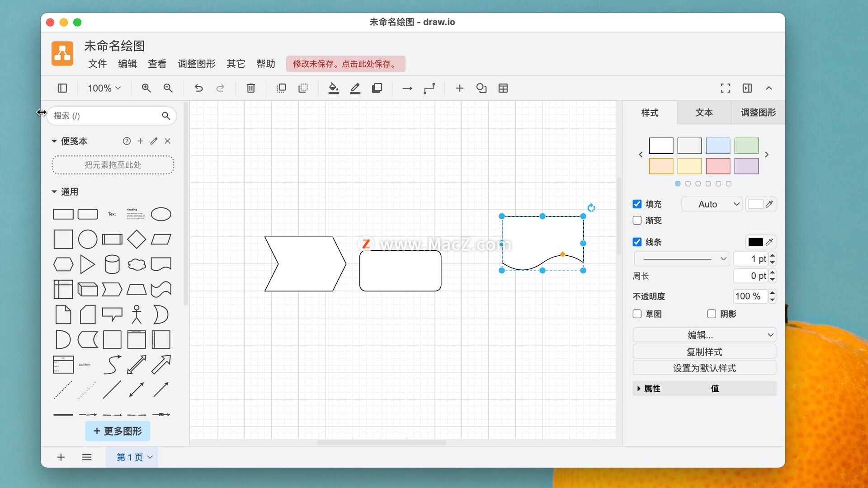Click the black line color swatch
868x488 pixels.
755,242
